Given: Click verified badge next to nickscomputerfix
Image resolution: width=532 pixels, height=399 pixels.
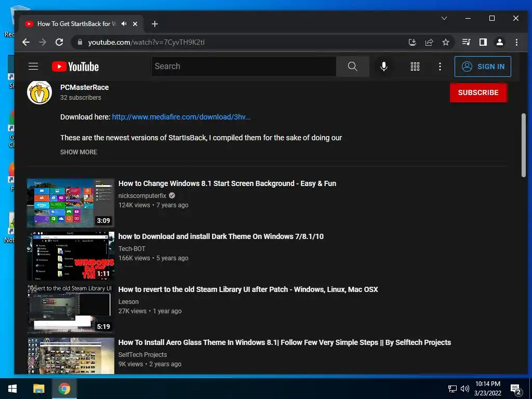Looking at the screenshot, I should [172, 195].
